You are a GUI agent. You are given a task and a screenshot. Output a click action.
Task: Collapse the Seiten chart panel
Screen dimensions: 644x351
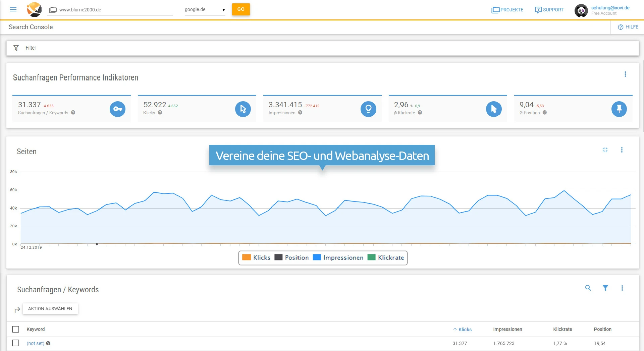coord(605,150)
